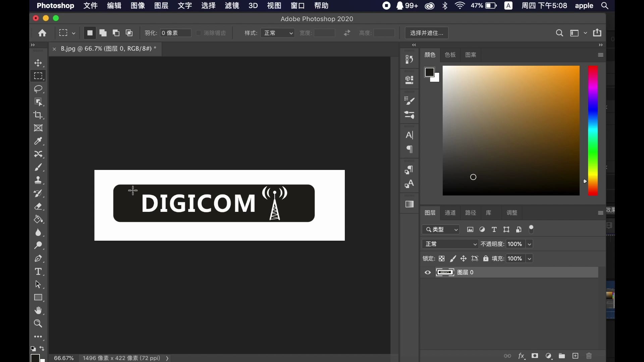Open the Character panel icon

[x=410, y=135]
